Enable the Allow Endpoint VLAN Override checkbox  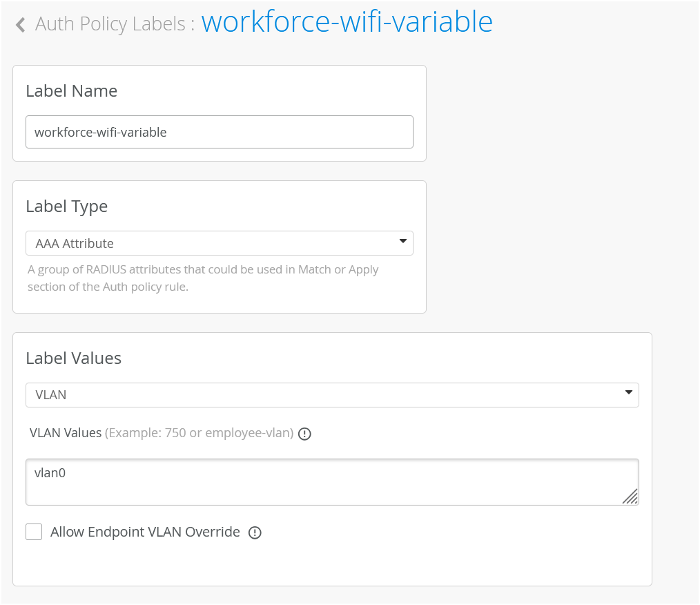(34, 532)
